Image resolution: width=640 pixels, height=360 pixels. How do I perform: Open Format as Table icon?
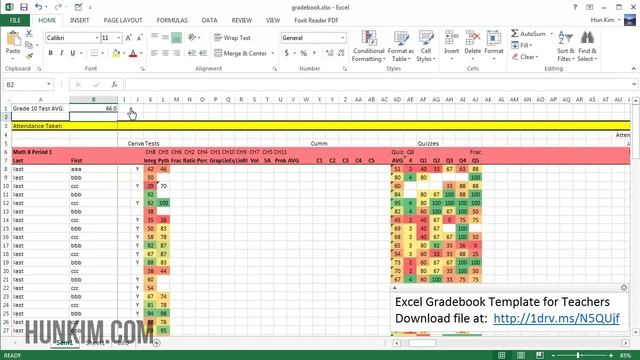(401, 39)
